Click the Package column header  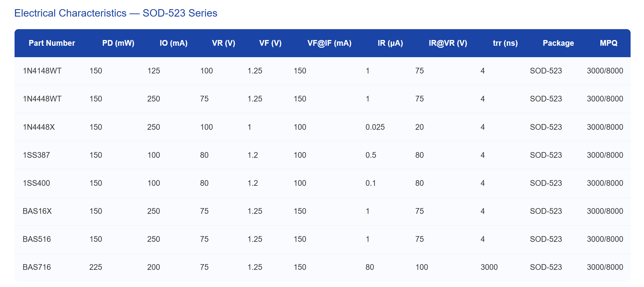point(558,43)
